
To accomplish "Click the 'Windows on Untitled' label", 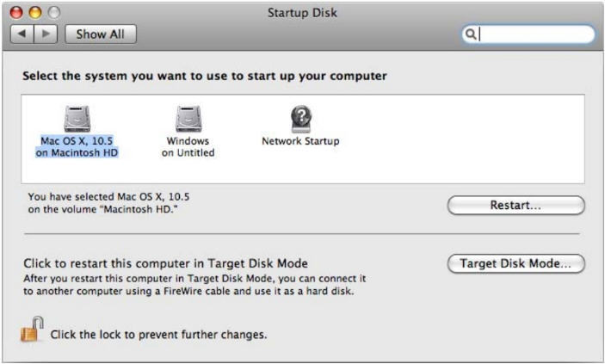I will click(x=188, y=147).
